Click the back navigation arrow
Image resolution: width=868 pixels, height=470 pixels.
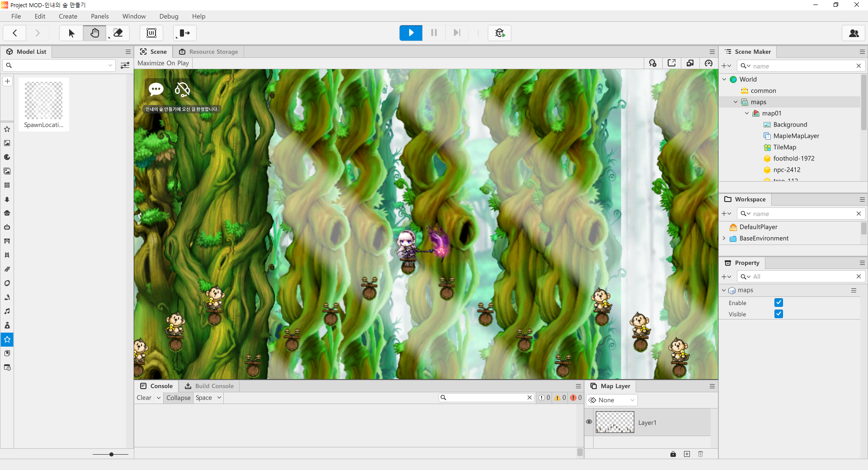coord(15,33)
